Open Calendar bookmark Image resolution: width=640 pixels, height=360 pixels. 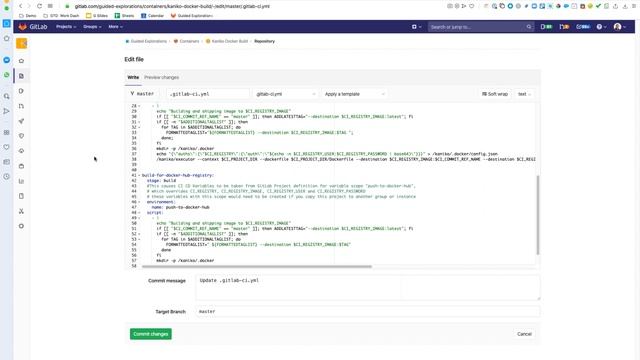pos(153,16)
